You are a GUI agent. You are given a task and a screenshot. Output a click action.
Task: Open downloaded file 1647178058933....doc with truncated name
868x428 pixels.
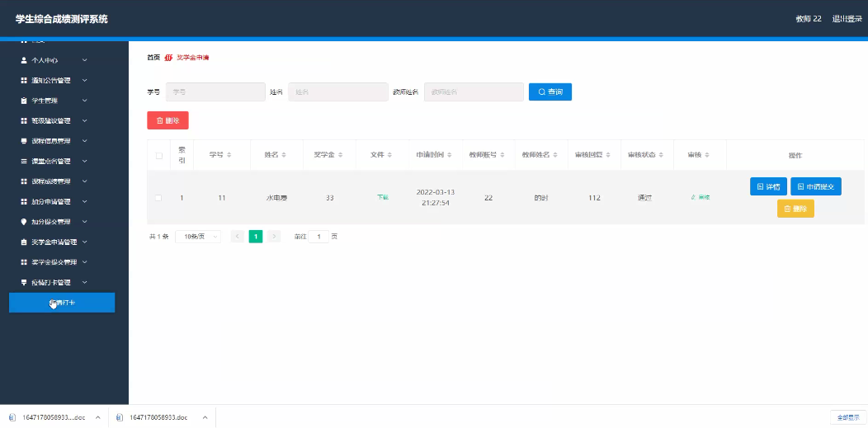[x=54, y=417]
